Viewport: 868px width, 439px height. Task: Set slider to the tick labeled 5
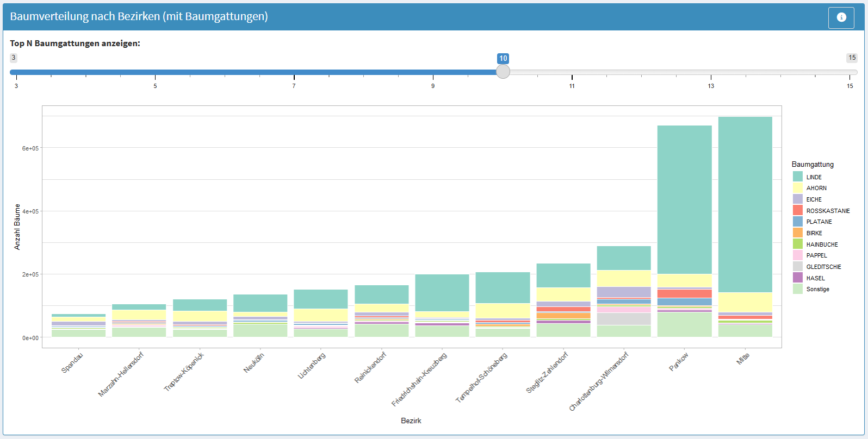(x=155, y=72)
